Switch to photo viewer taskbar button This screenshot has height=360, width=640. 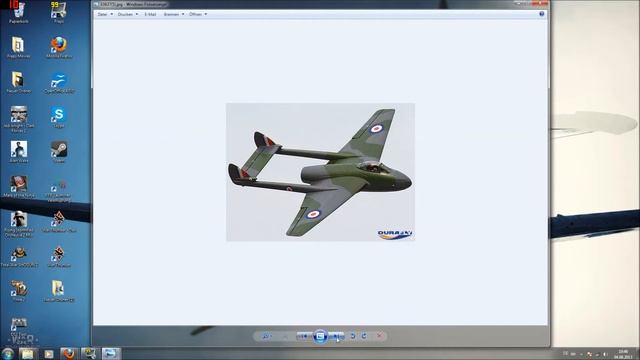coord(111,353)
